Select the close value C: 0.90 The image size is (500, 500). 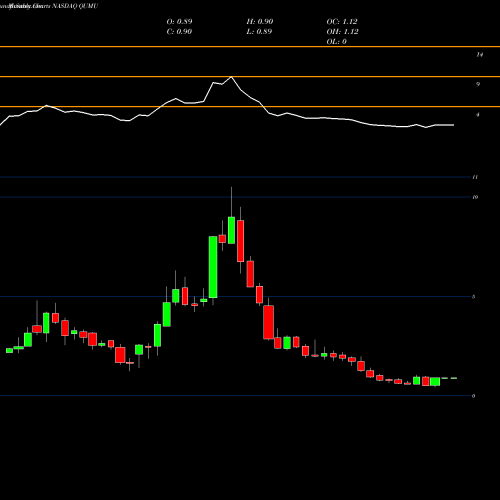(x=179, y=32)
